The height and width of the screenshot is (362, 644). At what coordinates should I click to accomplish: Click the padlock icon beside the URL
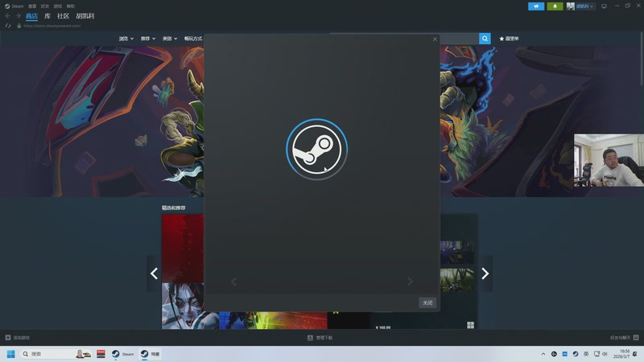click(x=19, y=26)
